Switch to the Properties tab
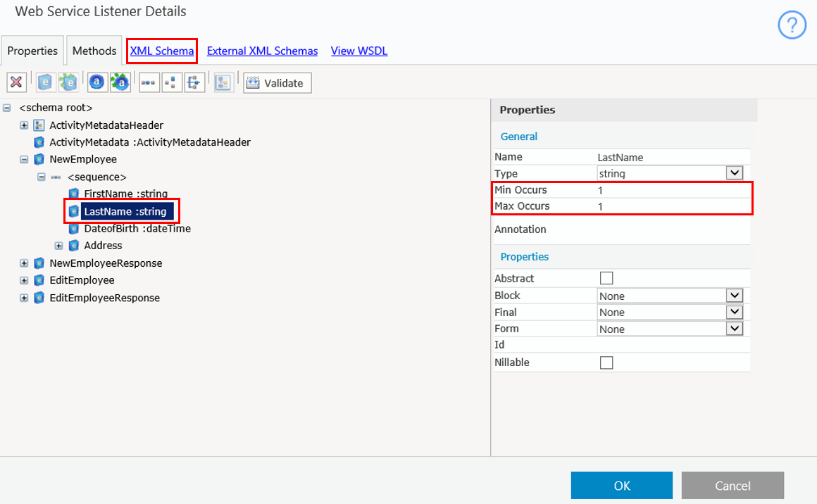The height and width of the screenshot is (504, 817). 32,51
